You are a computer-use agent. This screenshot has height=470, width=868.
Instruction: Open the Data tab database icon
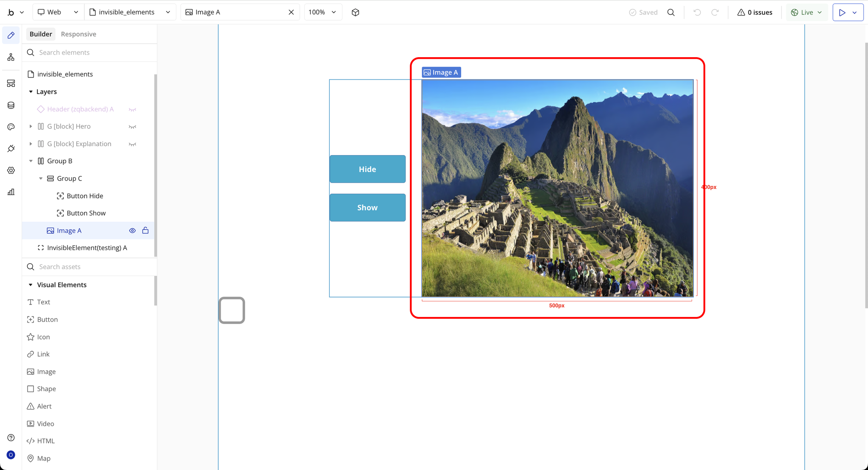click(x=11, y=105)
